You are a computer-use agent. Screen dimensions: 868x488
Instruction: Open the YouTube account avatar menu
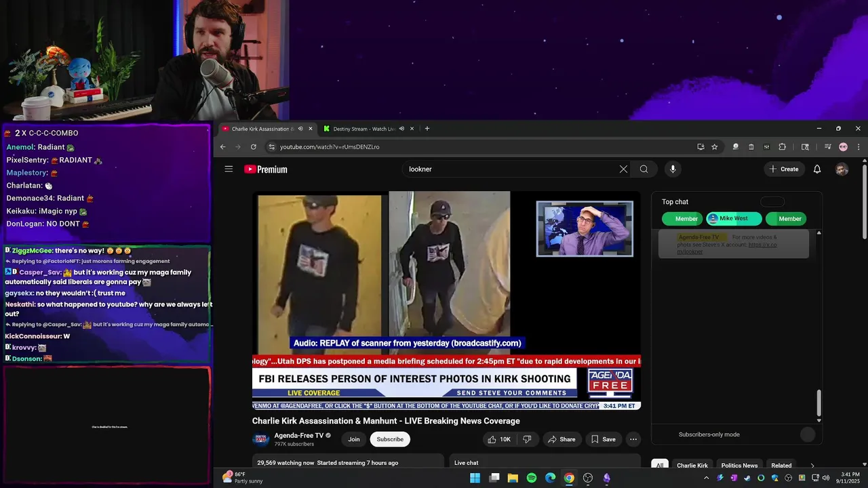[842, 169]
